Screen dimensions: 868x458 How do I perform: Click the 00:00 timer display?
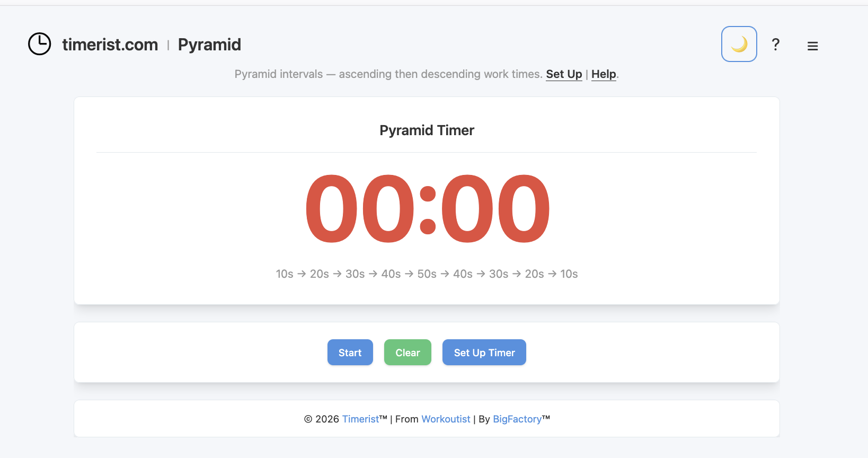[427, 208]
